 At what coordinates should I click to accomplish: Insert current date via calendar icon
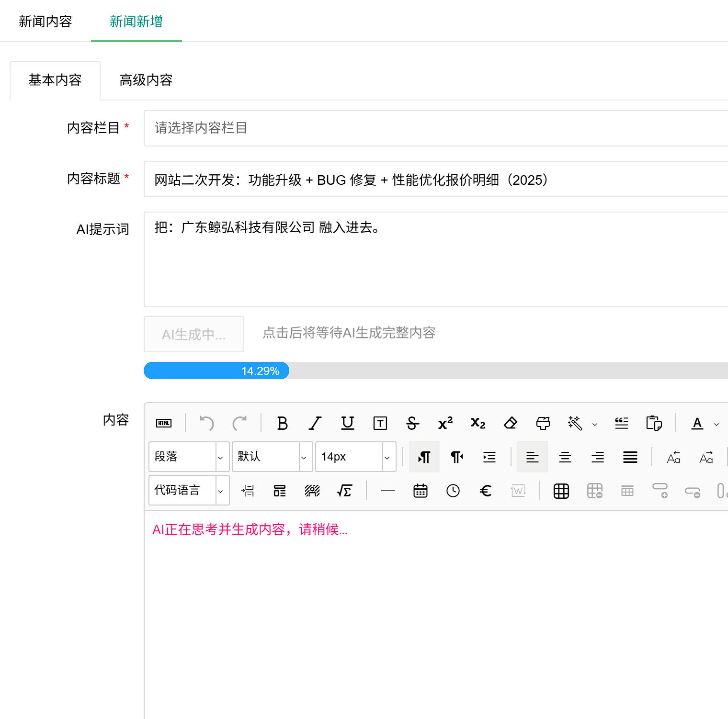420,491
